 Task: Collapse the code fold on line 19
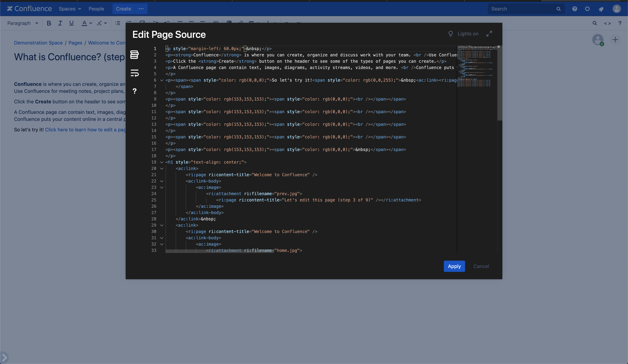click(162, 162)
